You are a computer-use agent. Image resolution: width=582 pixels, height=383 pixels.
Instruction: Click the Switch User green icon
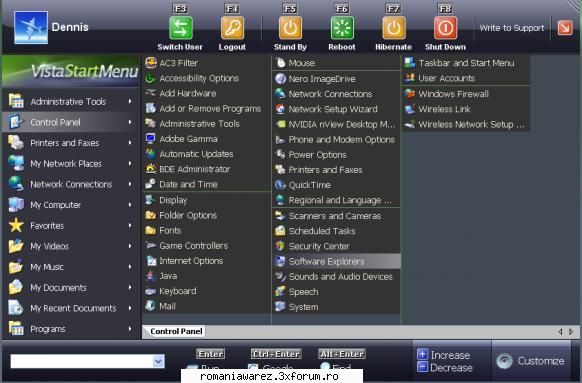pos(181,28)
